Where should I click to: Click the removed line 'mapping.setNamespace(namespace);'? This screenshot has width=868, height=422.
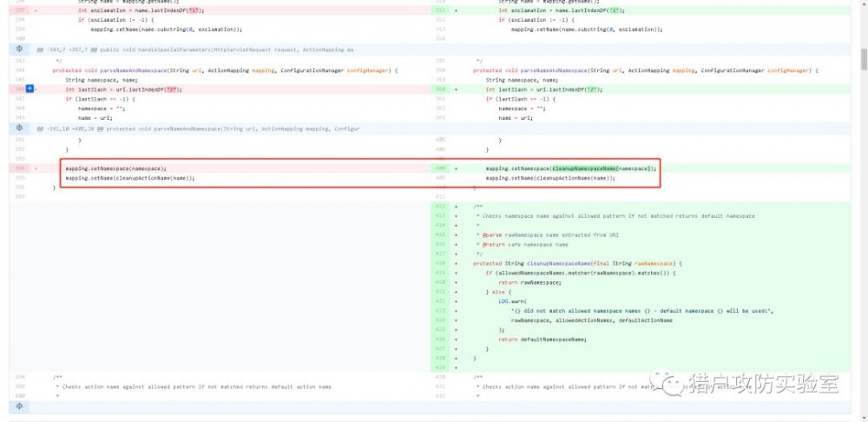tap(115, 168)
